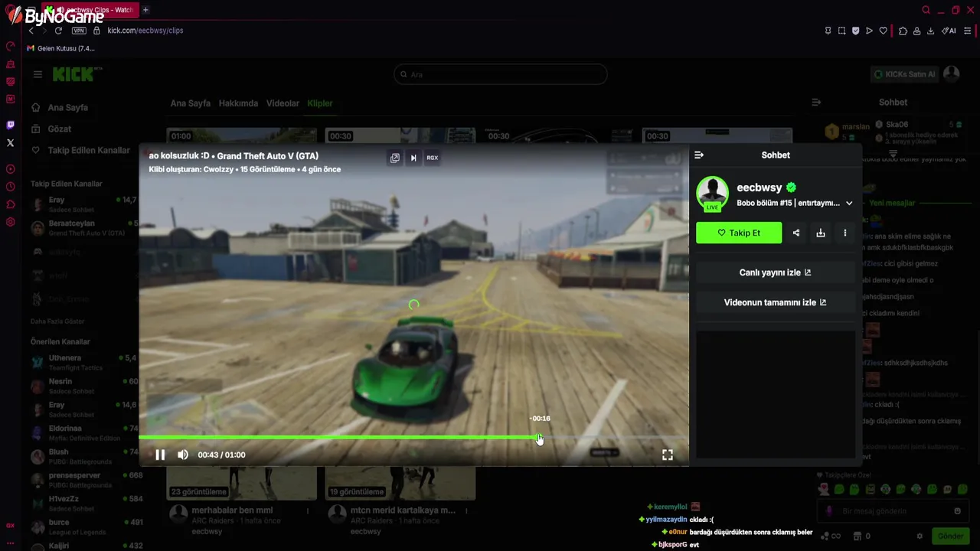Open a new browser tab
The image size is (980, 551).
click(x=145, y=10)
